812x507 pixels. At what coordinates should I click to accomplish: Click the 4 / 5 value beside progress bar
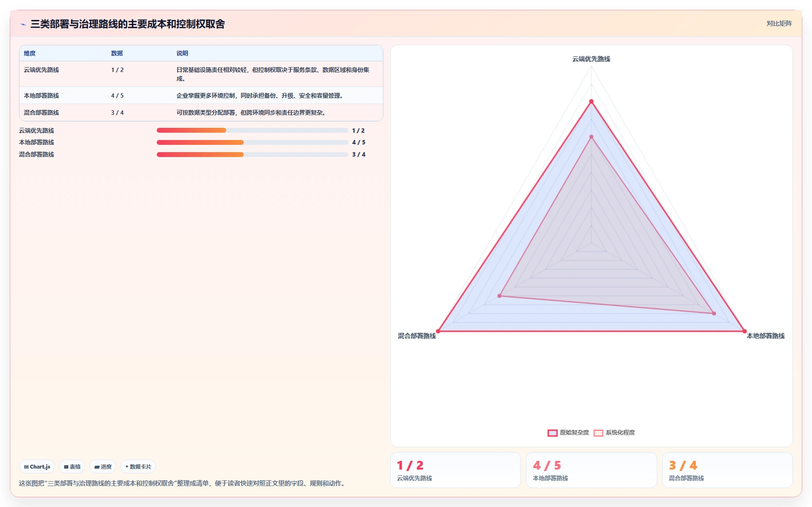tap(359, 142)
